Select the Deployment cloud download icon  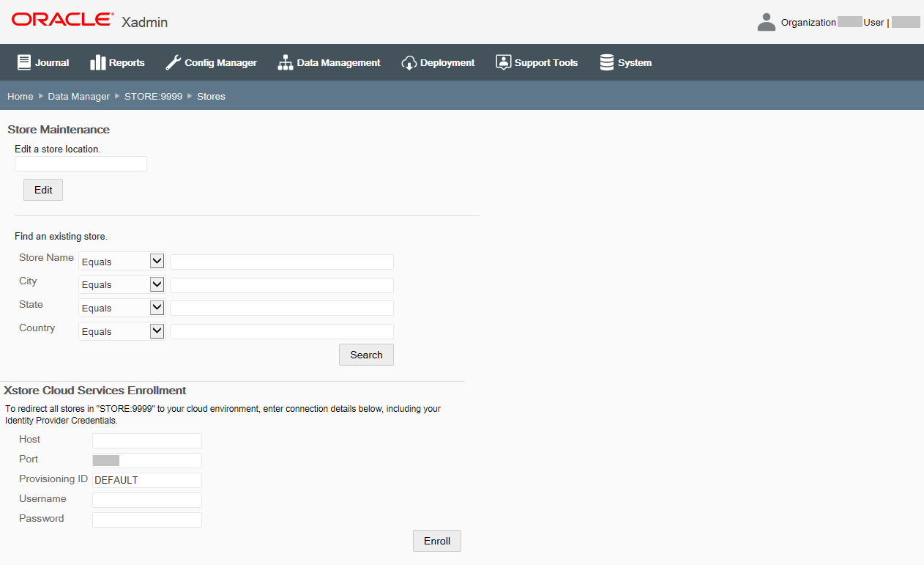tap(409, 62)
